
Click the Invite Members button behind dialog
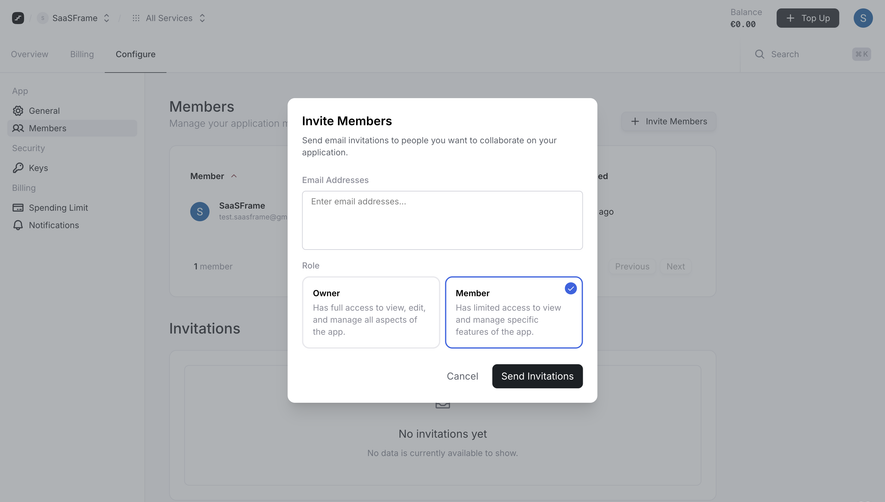(668, 121)
